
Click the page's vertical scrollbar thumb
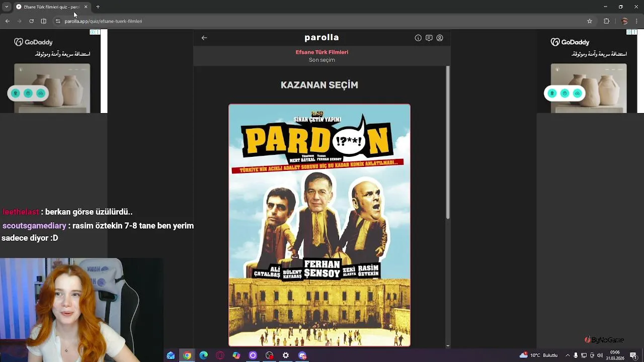(448, 142)
